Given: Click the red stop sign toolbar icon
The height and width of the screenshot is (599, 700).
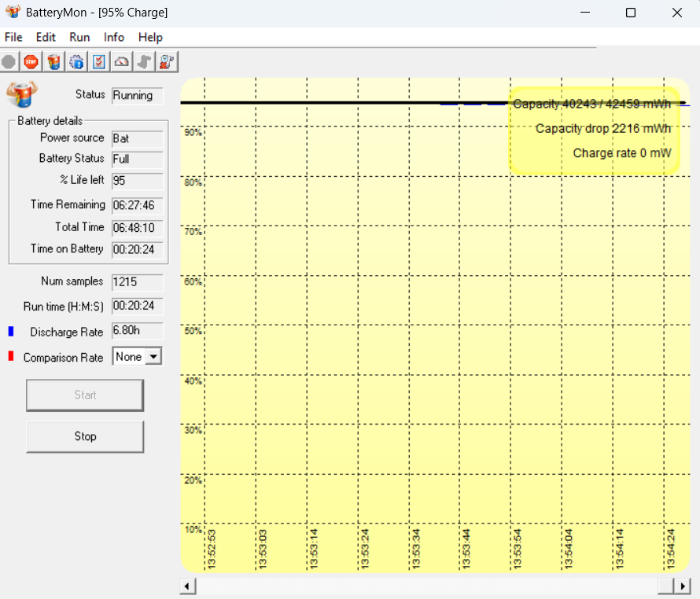Looking at the screenshot, I should (x=31, y=61).
